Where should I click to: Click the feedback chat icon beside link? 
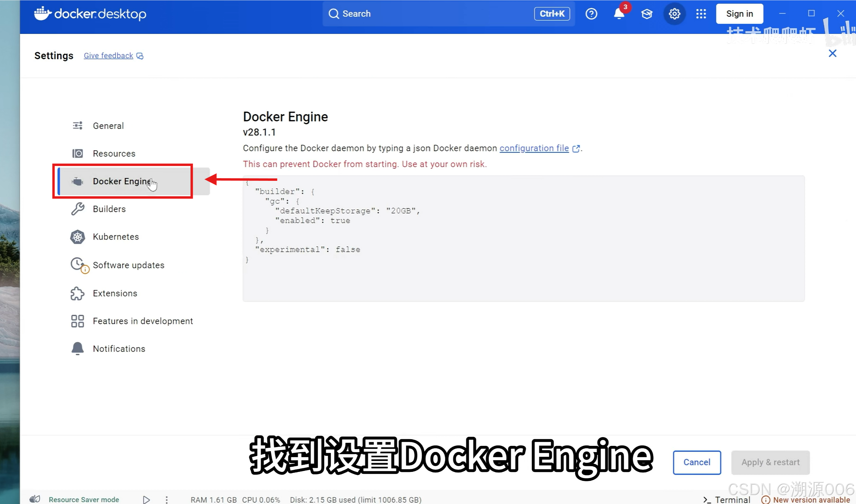point(140,56)
